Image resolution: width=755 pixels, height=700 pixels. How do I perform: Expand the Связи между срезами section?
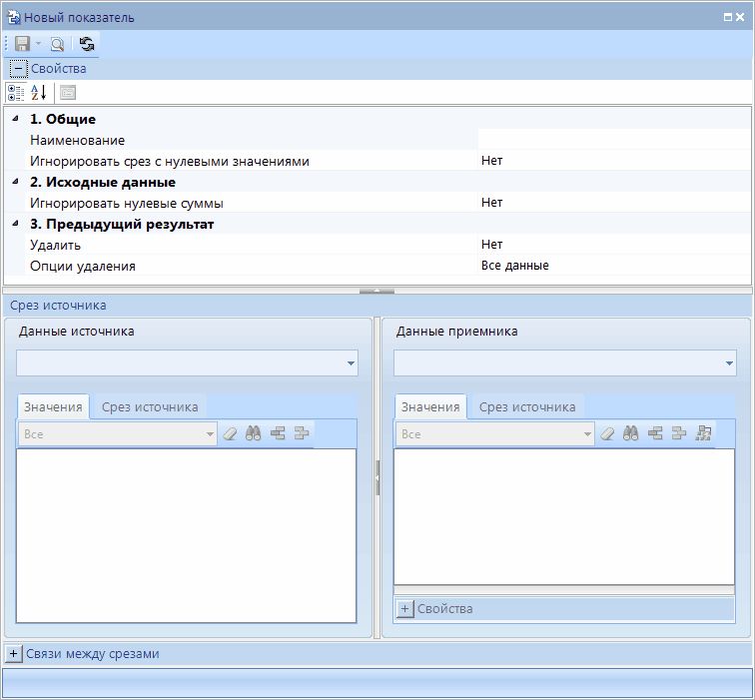click(x=14, y=654)
